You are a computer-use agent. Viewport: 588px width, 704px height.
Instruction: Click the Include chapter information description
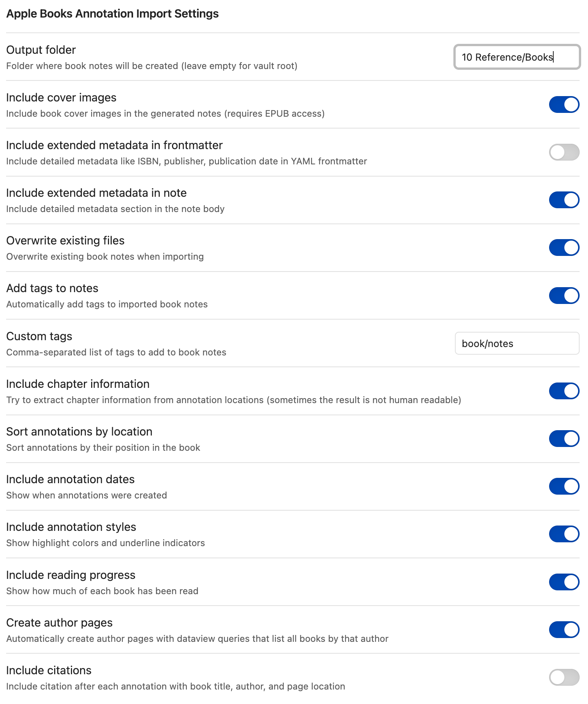coord(233,400)
